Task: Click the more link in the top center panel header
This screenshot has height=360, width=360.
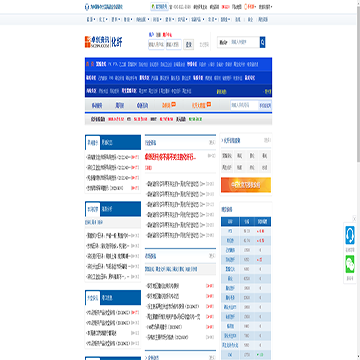Action: [212, 143]
